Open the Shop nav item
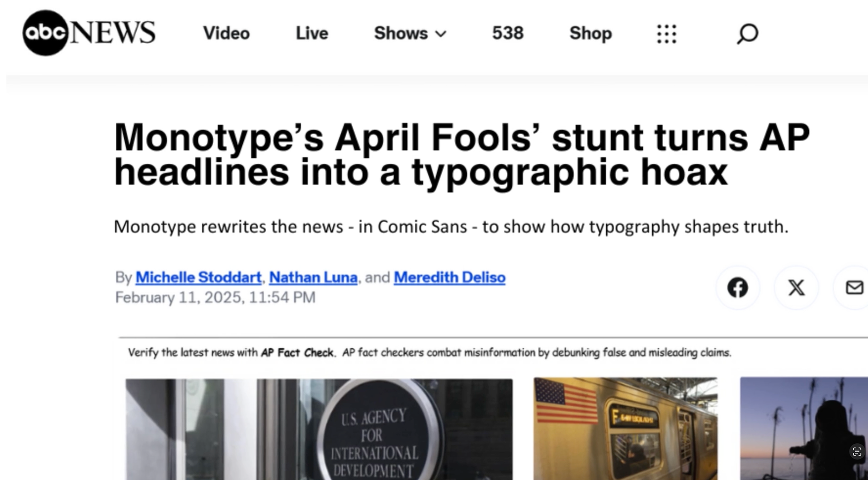868x480 pixels. click(x=590, y=33)
